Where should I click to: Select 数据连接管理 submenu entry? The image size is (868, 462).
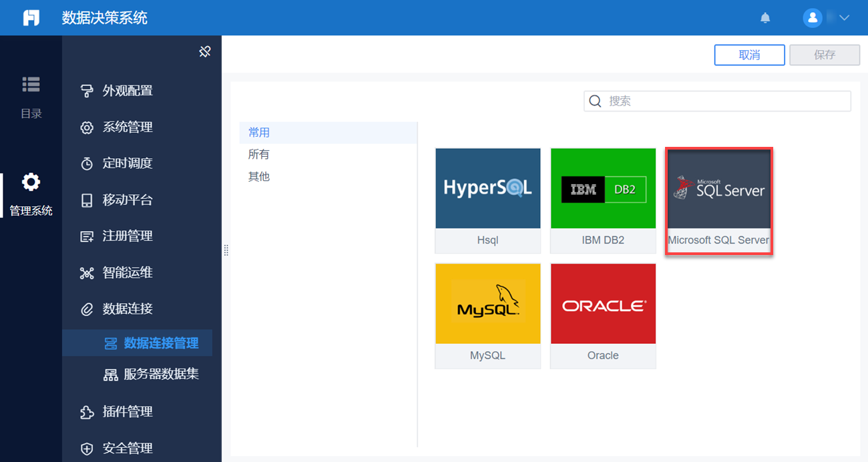138,343
